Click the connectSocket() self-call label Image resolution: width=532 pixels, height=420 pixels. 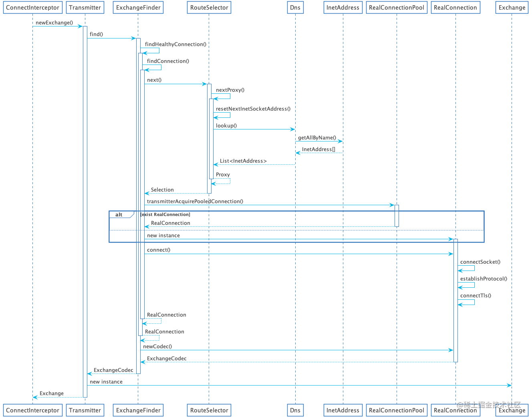pyautogui.click(x=480, y=262)
